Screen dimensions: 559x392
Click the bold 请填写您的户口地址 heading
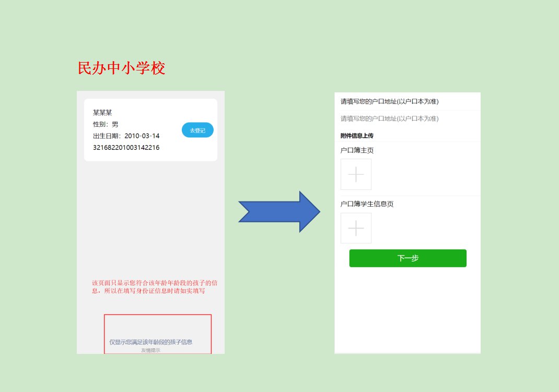(389, 101)
